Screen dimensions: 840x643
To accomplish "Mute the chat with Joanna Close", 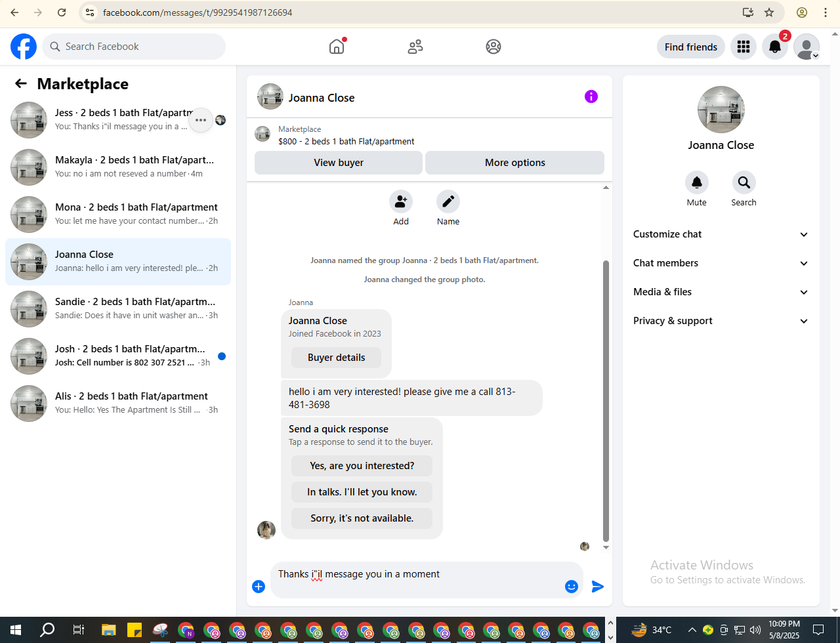I will coord(697,182).
